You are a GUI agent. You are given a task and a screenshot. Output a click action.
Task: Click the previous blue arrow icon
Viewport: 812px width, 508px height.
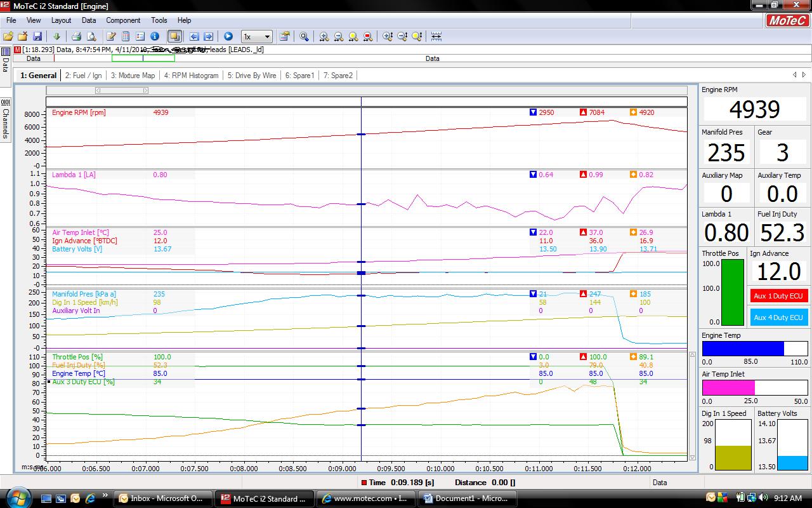click(194, 37)
